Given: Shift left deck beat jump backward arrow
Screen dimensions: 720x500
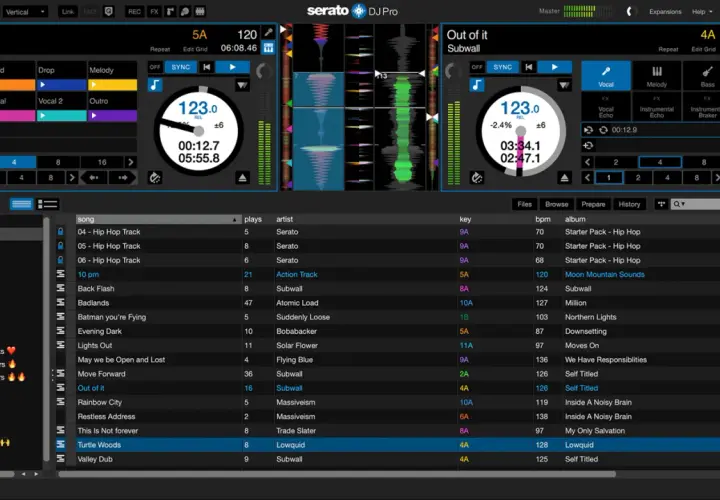Looking at the screenshot, I should point(94,178).
